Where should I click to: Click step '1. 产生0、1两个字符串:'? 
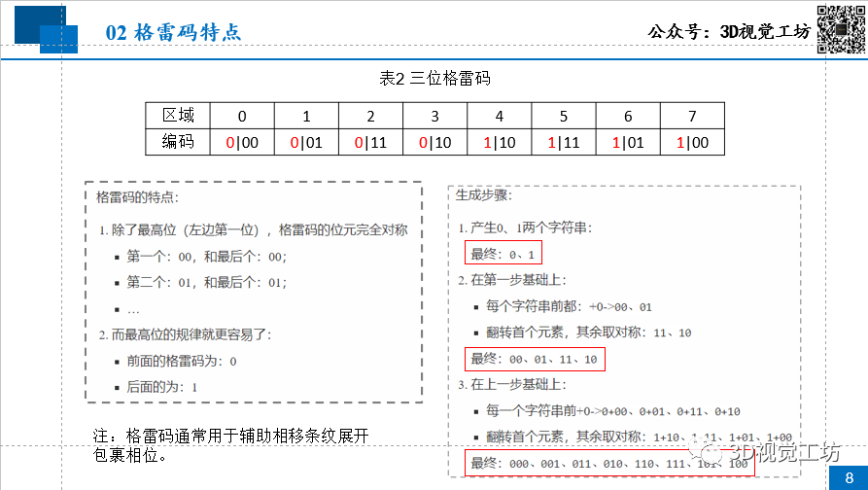coord(525,227)
